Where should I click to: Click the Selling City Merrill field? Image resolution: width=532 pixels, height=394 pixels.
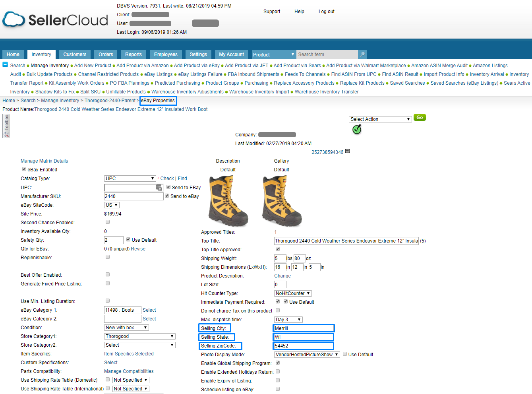304,328
